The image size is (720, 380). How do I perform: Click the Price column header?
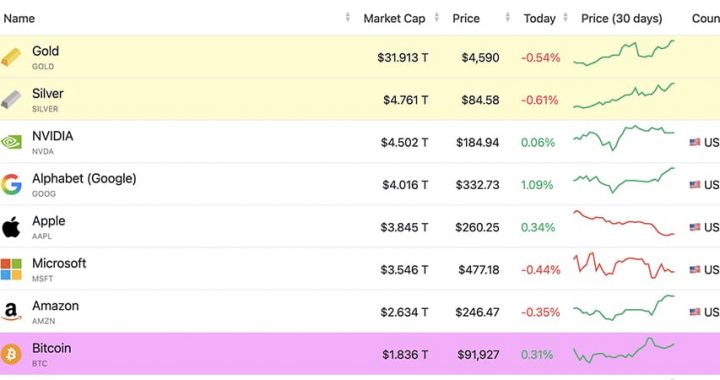click(466, 18)
